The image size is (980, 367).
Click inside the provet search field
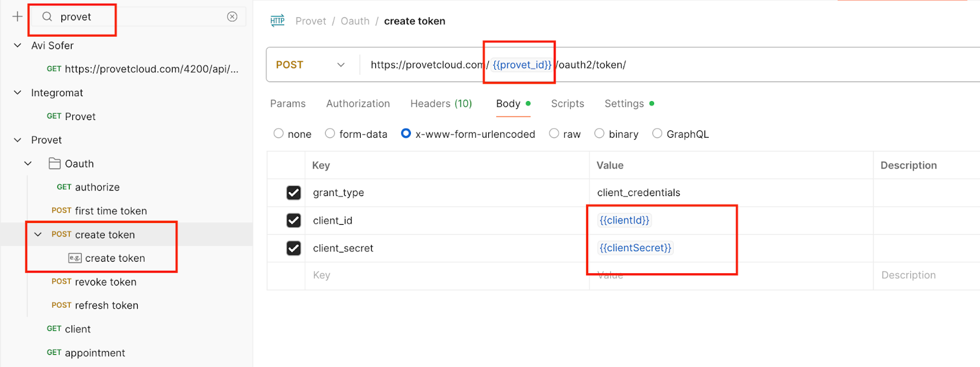tap(138, 17)
